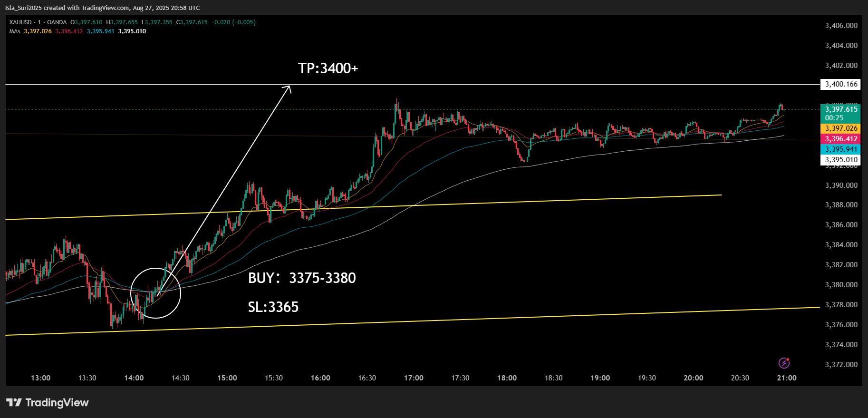Click the 19:30 time axis label
868x418 pixels.
coord(646,378)
